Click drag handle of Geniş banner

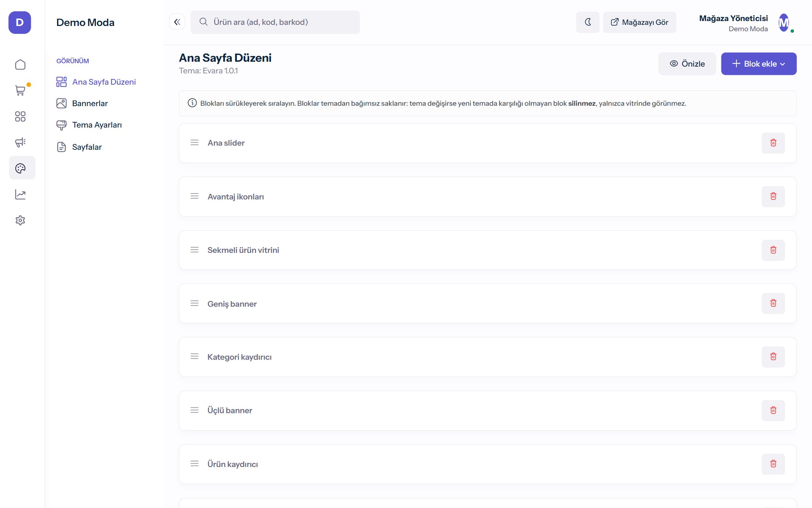194,303
